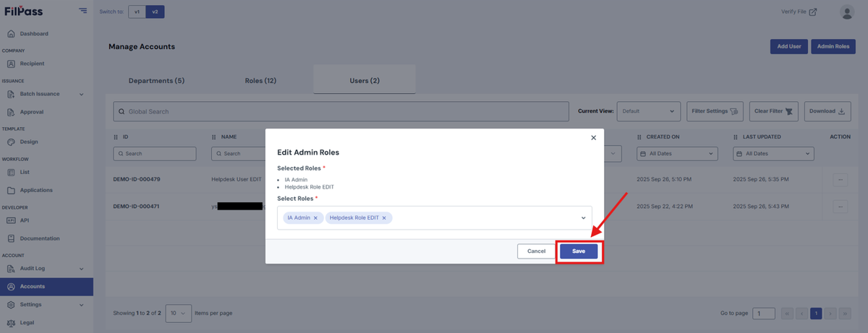
Task: Click the Approval sidebar icon
Action: coord(11,112)
